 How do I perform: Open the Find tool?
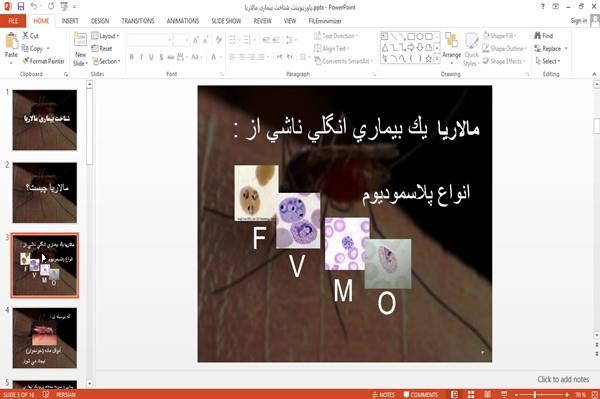pyautogui.click(x=544, y=36)
